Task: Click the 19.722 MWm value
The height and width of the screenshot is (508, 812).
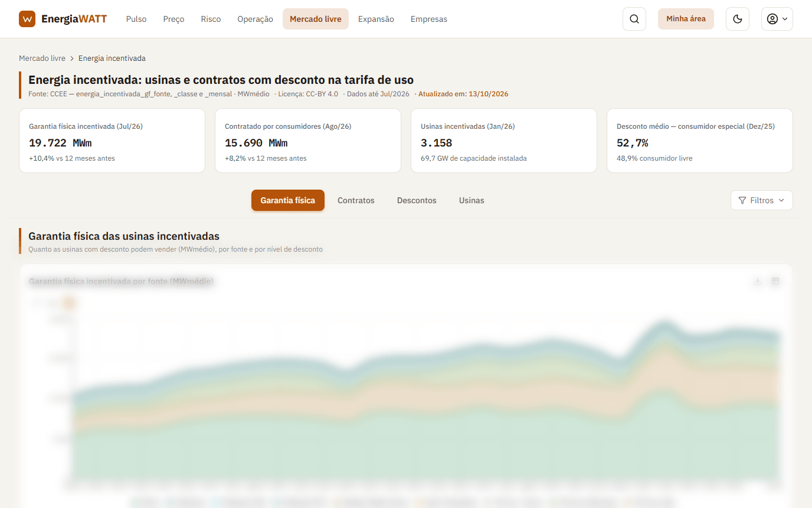Action: click(60, 143)
